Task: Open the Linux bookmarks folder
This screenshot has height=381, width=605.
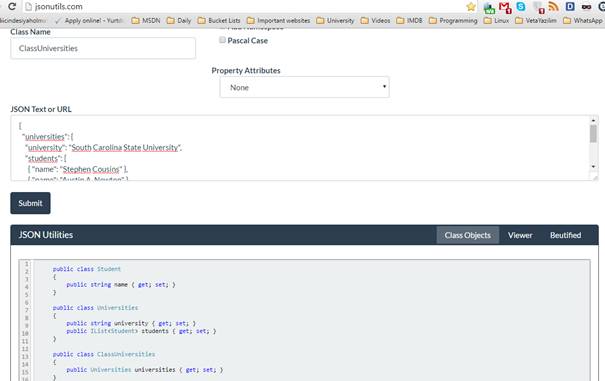Action: tap(496, 20)
